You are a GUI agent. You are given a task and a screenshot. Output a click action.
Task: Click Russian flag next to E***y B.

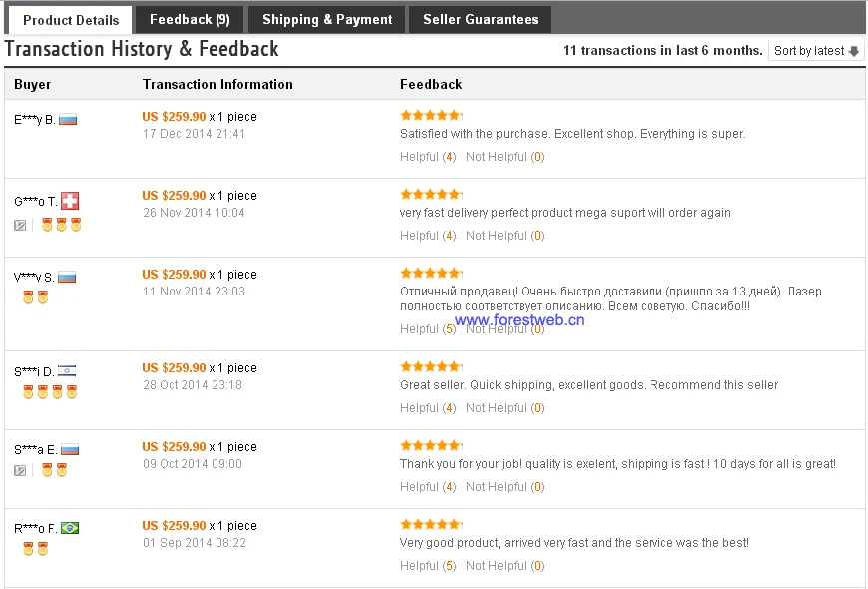(68, 119)
